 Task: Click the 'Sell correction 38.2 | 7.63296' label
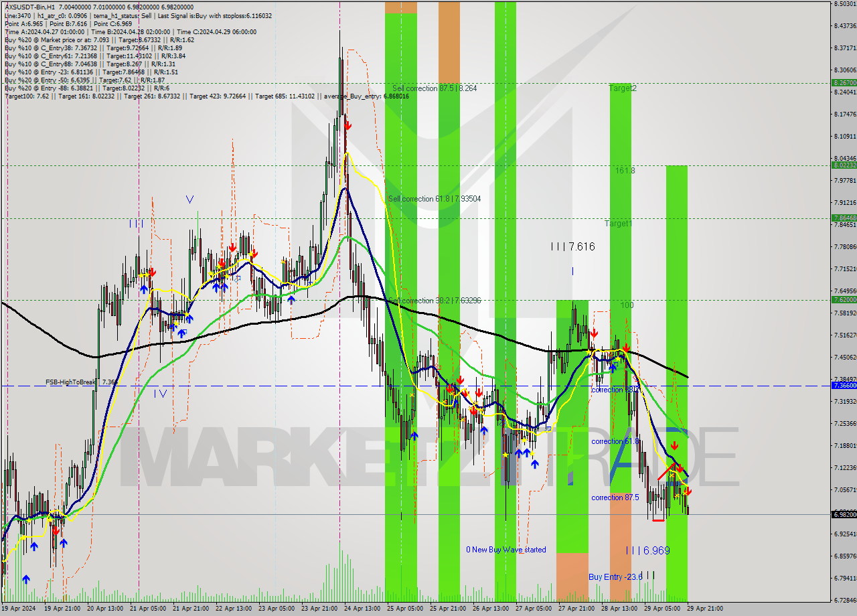(x=435, y=301)
